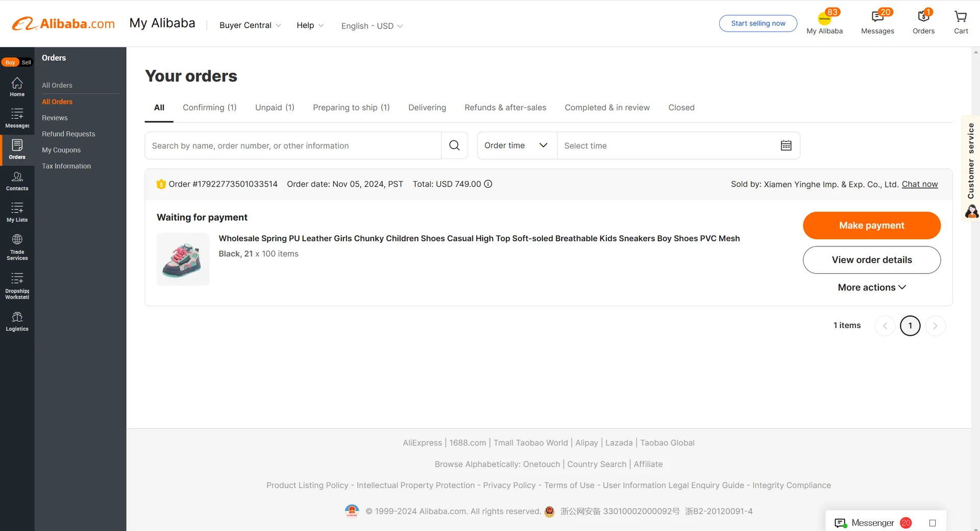980x531 pixels.
Task: Click the Chat now link
Action: [919, 184]
